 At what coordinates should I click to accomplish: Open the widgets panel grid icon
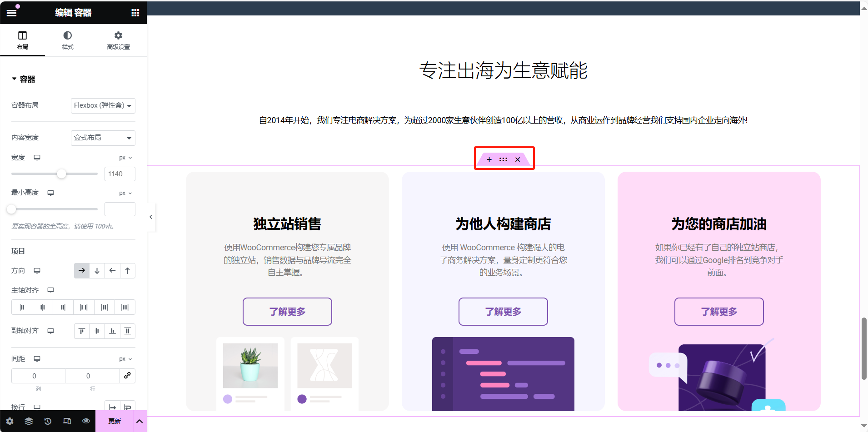[x=135, y=12]
